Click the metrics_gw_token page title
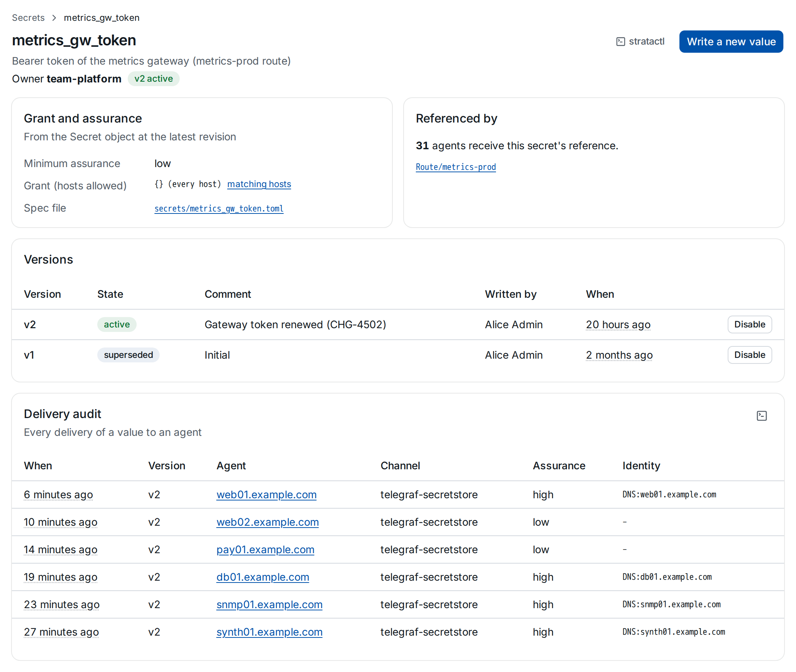 74,40
